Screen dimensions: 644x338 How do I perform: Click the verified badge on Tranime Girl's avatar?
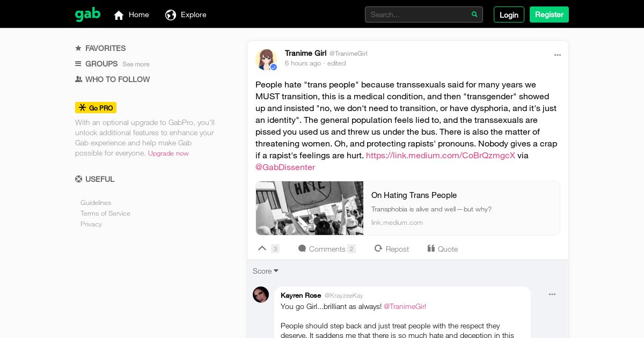[274, 67]
